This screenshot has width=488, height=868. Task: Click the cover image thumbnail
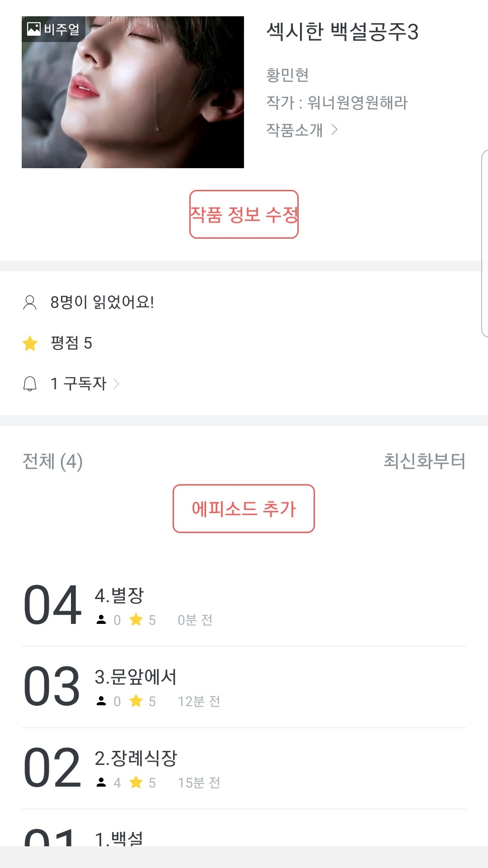point(133,92)
